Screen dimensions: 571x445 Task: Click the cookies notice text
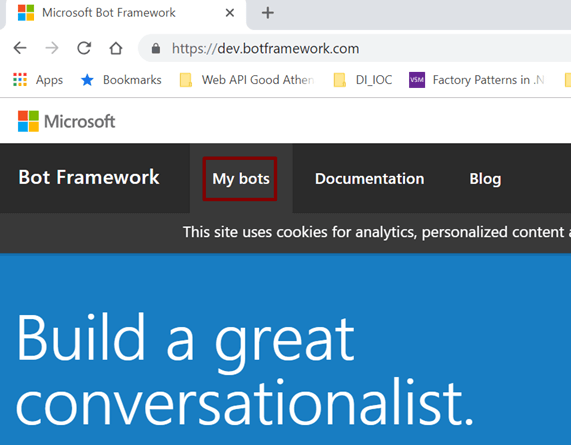(377, 232)
